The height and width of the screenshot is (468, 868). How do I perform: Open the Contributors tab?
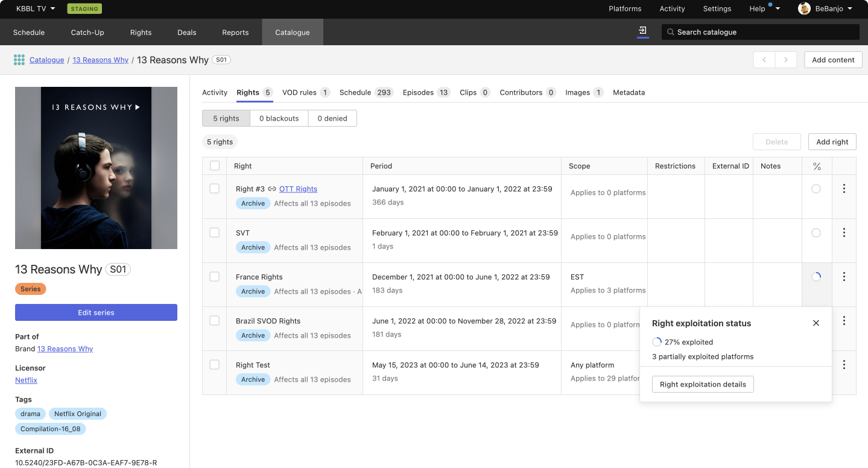coord(528,92)
